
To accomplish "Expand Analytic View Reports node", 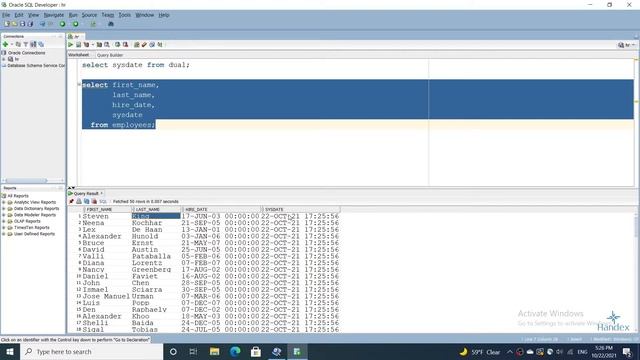I will coord(4,202).
